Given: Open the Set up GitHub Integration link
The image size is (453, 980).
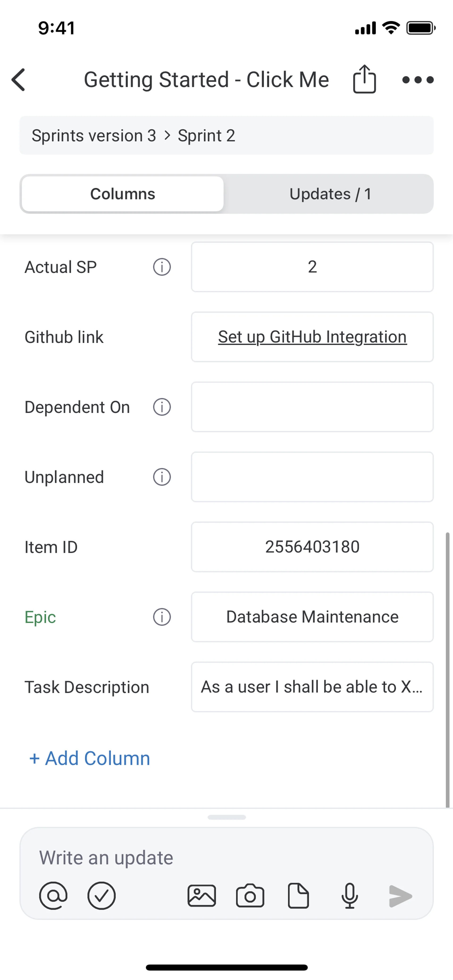Looking at the screenshot, I should pyautogui.click(x=312, y=337).
